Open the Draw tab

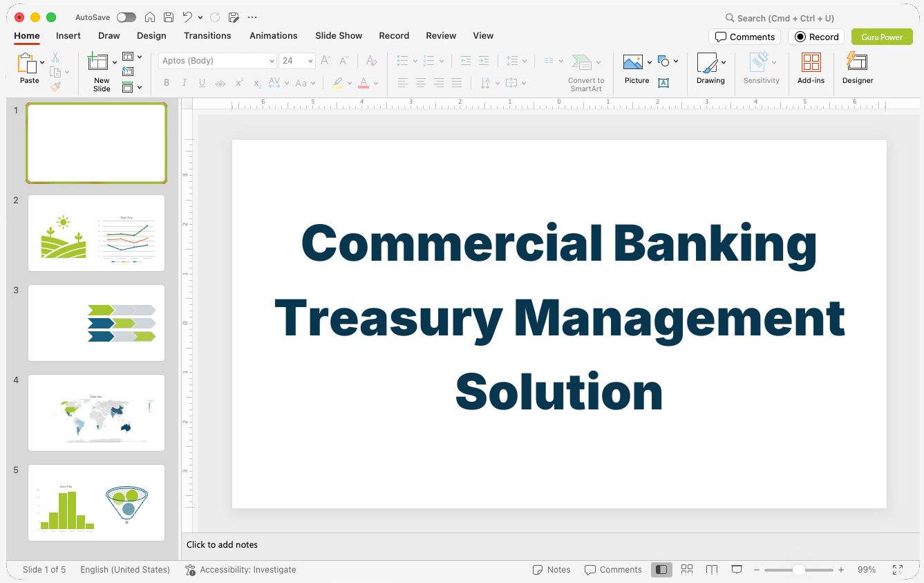pos(109,35)
